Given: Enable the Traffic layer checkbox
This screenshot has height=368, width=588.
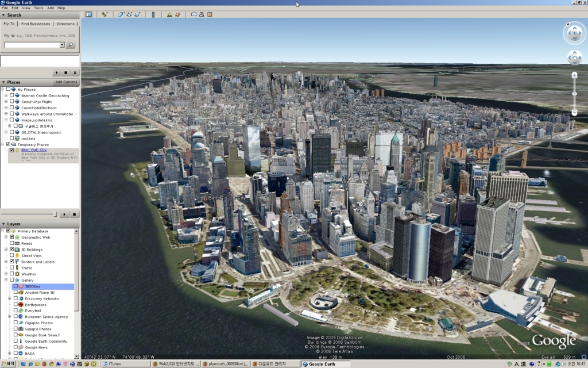Looking at the screenshot, I should point(11,268).
